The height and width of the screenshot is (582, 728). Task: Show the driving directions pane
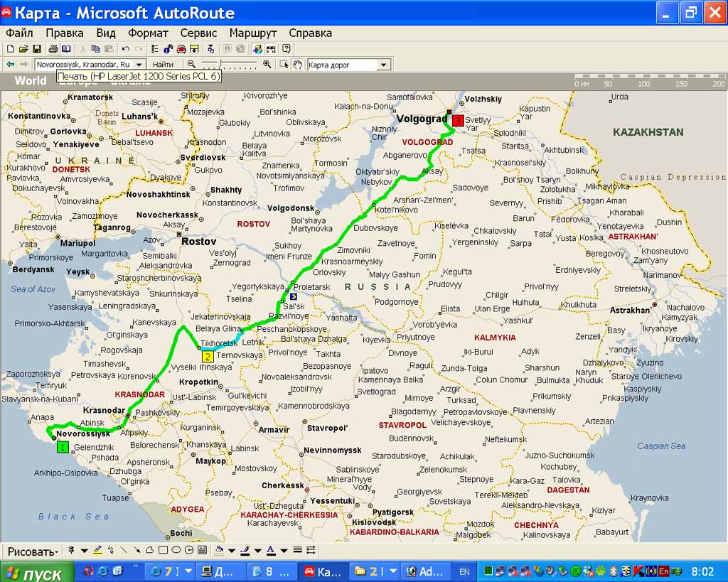tap(195, 49)
